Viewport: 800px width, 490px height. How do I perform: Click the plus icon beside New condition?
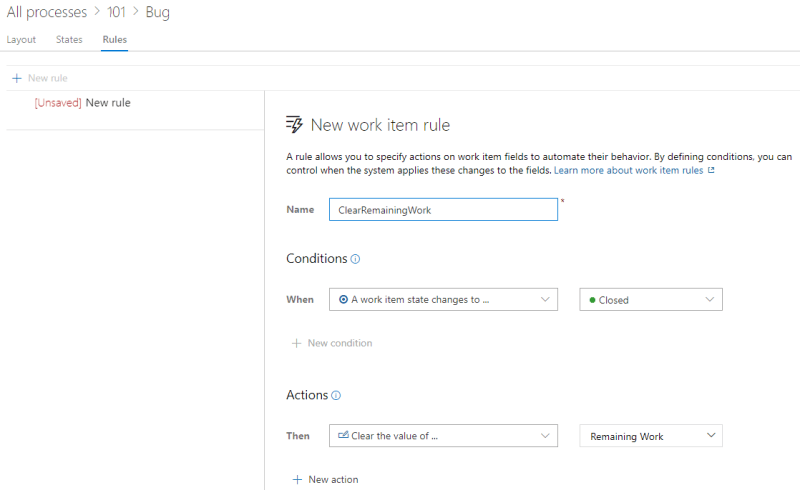pyautogui.click(x=296, y=344)
